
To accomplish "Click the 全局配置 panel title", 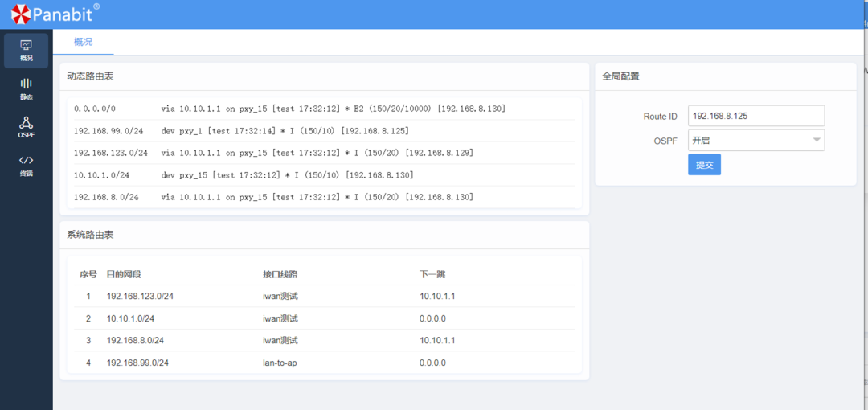I will [x=620, y=76].
